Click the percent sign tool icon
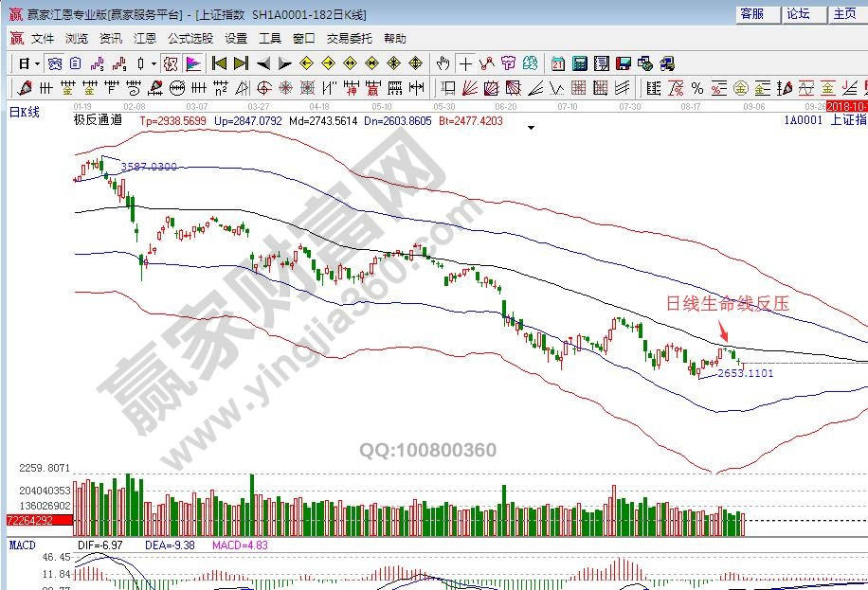Viewport: 868px width, 590px height. [696, 88]
